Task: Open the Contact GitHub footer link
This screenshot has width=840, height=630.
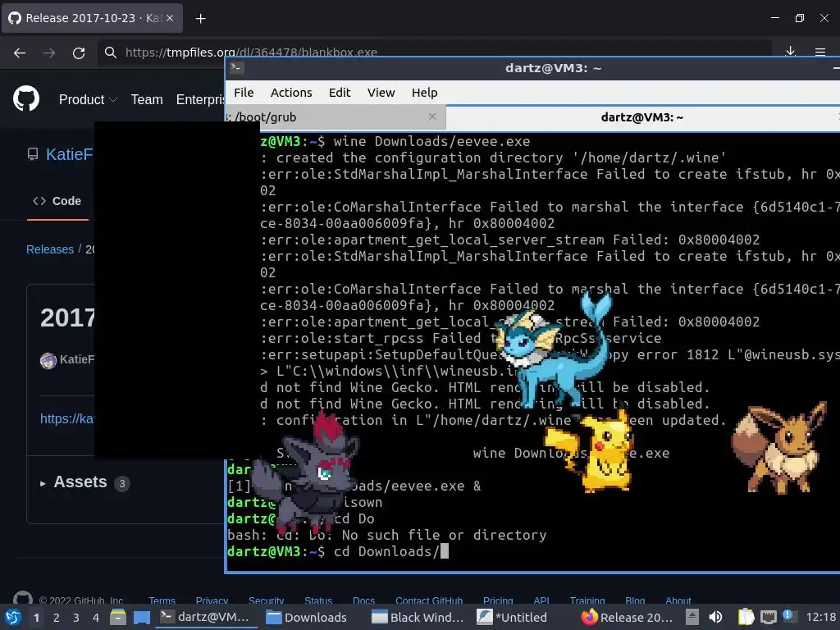Action: 428,600
